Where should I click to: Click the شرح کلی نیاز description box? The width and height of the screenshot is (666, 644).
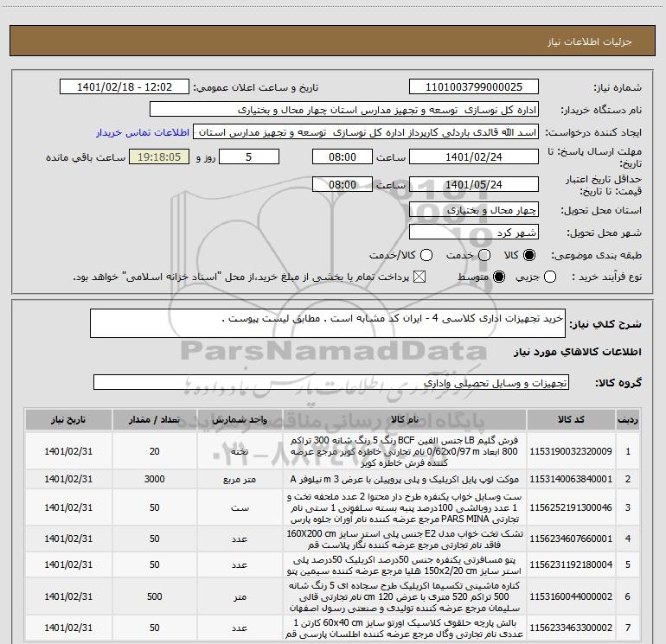pyautogui.click(x=328, y=323)
